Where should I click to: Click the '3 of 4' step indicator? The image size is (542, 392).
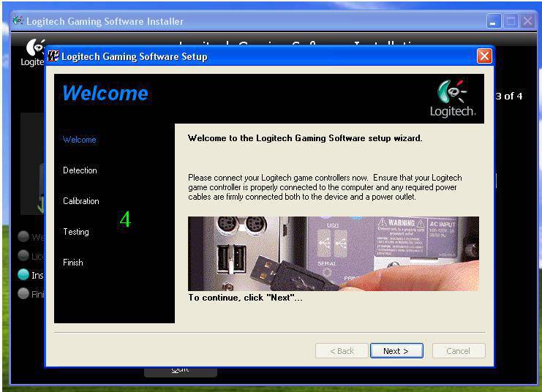point(509,96)
